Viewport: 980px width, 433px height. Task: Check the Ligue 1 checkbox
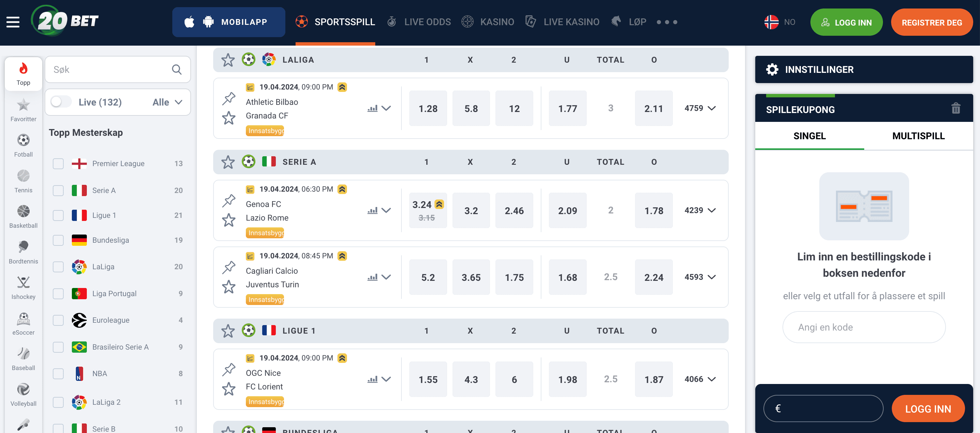pyautogui.click(x=58, y=215)
